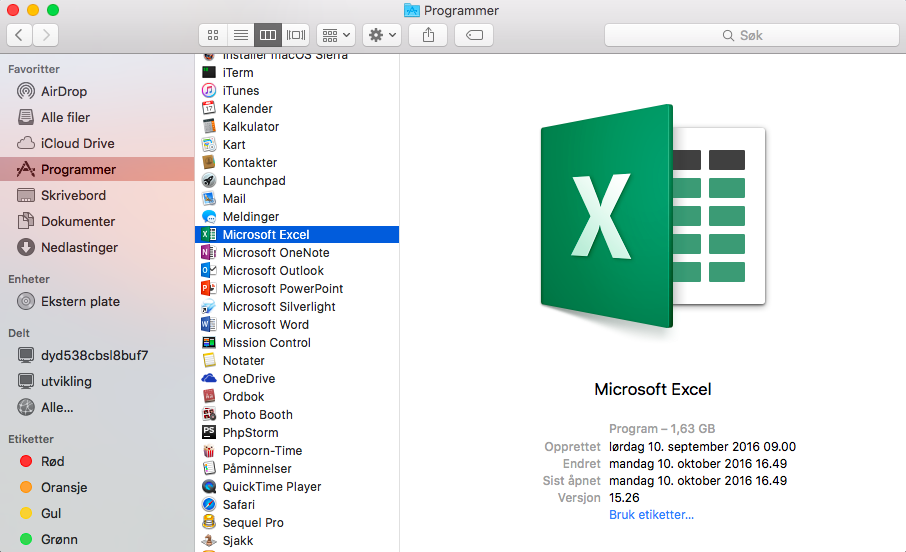Select OneDrive app
This screenshot has width=906, height=552.
[x=297, y=379]
